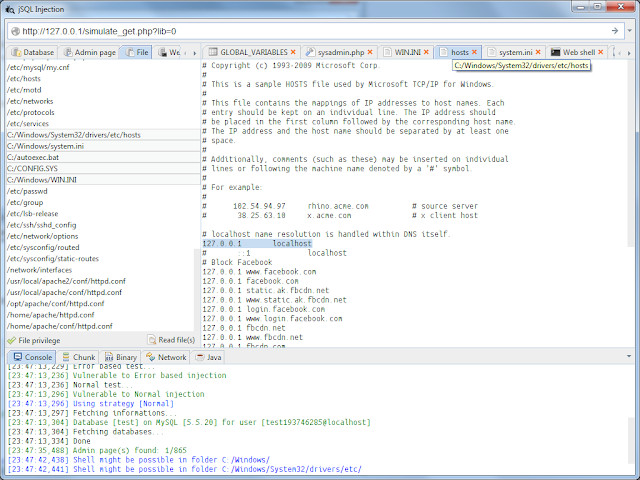The width and height of the screenshot is (640, 480).
Task: Select /etc/protocols in the file list
Action: click(x=100, y=112)
